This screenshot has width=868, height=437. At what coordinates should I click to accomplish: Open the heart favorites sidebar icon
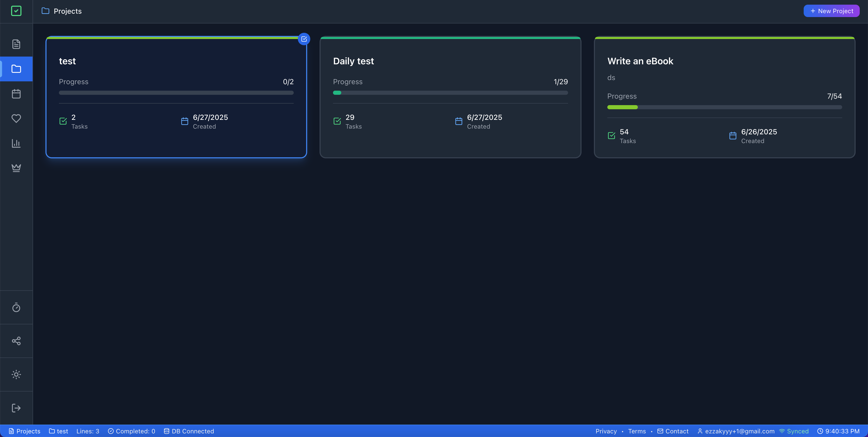tap(16, 118)
